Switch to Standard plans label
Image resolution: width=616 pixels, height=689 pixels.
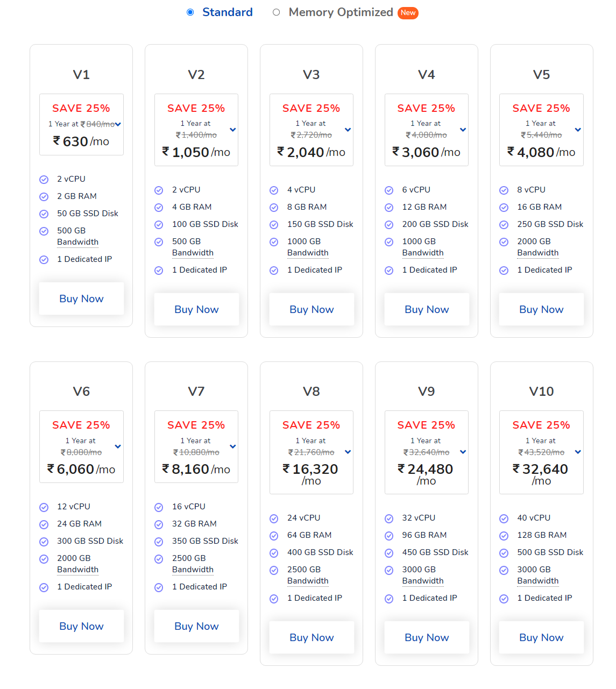tap(228, 12)
